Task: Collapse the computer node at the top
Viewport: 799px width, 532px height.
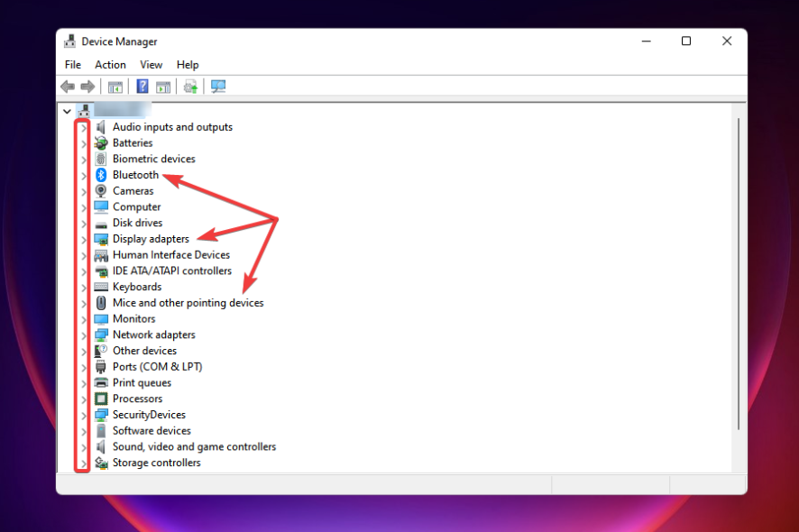Action: (67, 110)
